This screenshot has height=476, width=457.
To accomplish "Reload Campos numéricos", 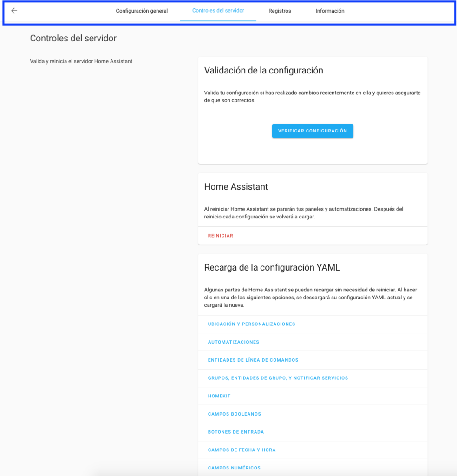I will [x=234, y=468].
